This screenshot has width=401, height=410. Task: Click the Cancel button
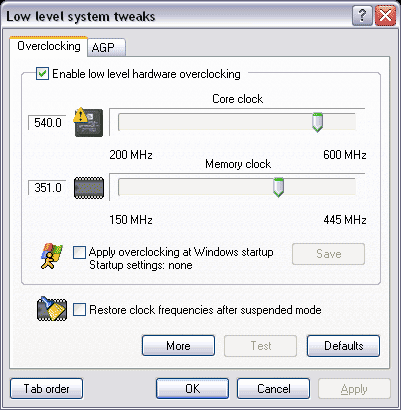click(274, 389)
